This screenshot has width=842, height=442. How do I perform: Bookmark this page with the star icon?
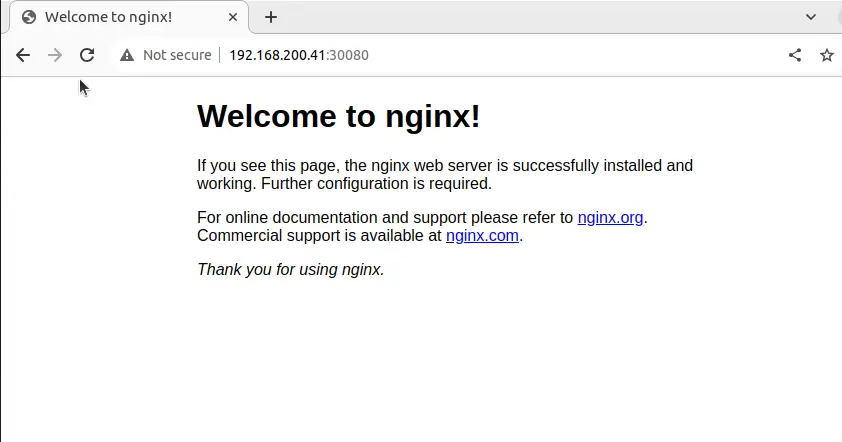tap(827, 55)
